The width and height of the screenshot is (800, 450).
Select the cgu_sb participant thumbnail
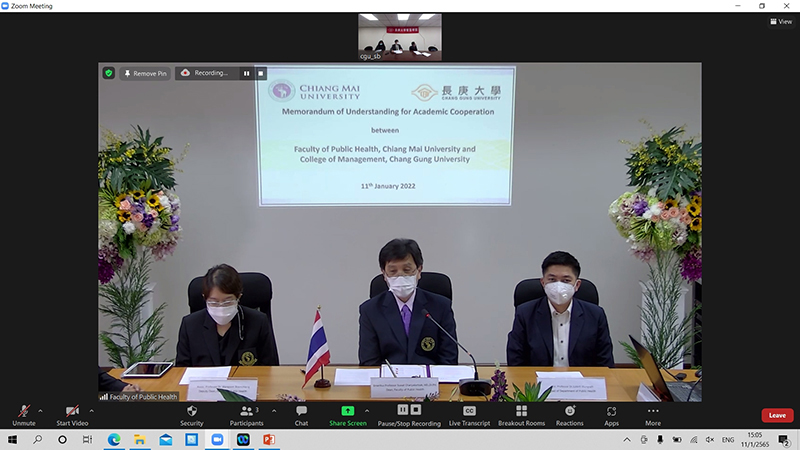(x=400, y=37)
